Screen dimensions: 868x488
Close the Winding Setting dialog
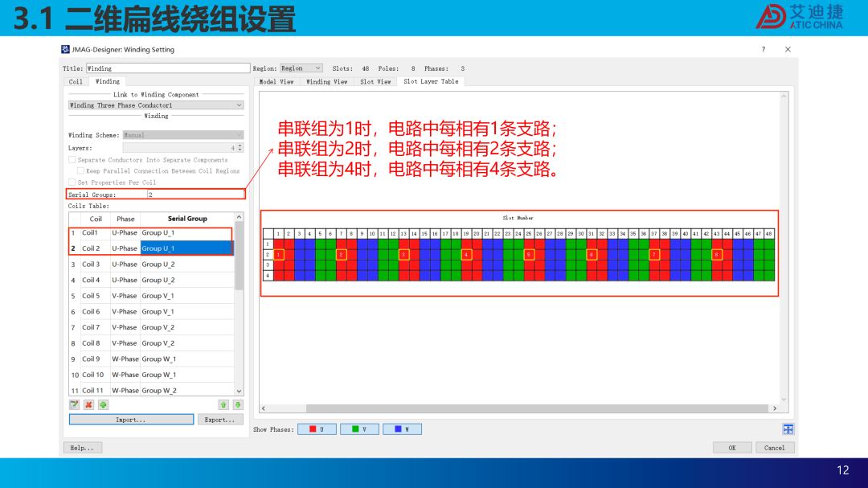(788, 49)
